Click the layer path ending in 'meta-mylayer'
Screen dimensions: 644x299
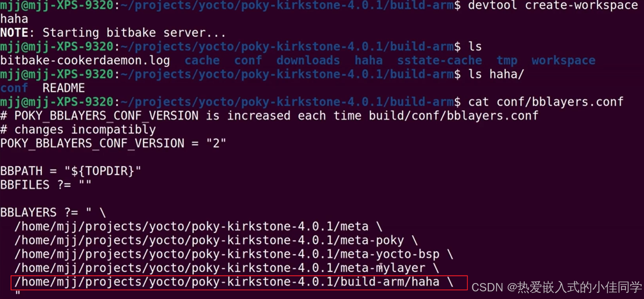[227, 268]
